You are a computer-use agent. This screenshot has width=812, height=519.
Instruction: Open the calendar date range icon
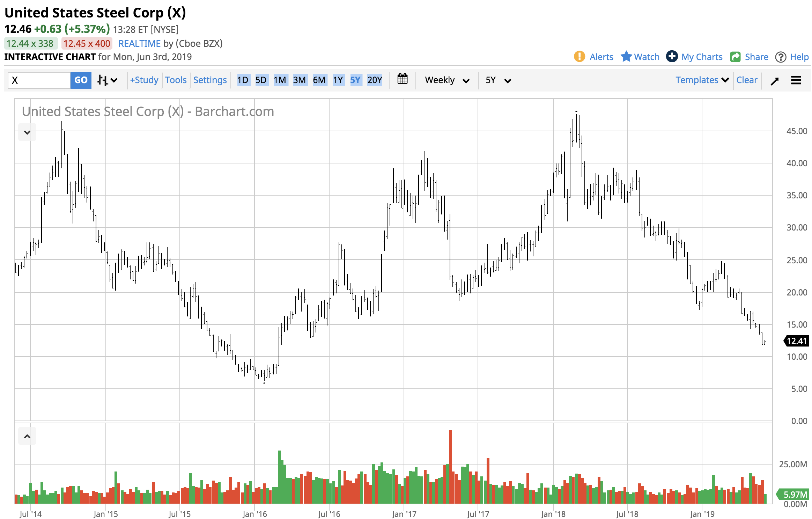tap(403, 79)
